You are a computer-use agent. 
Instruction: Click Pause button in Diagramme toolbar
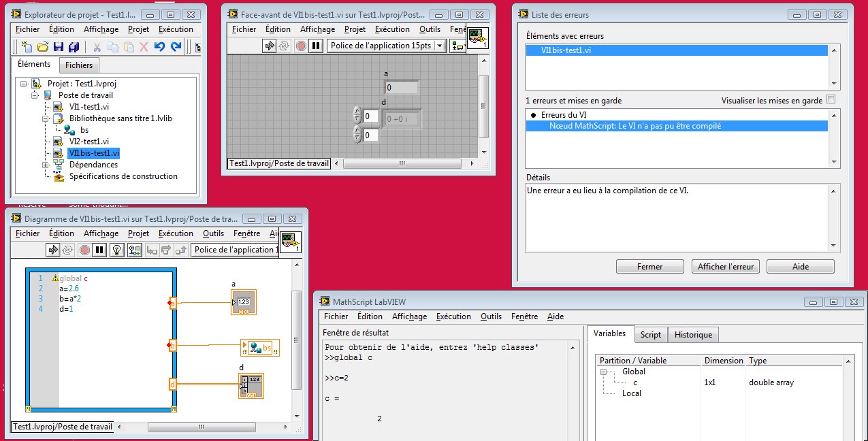99,250
